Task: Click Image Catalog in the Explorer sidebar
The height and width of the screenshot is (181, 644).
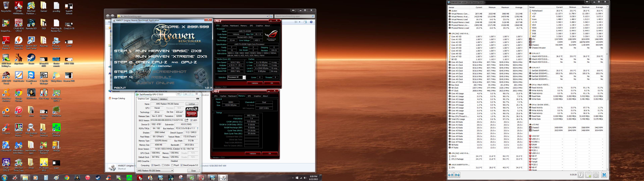Action: (x=118, y=98)
